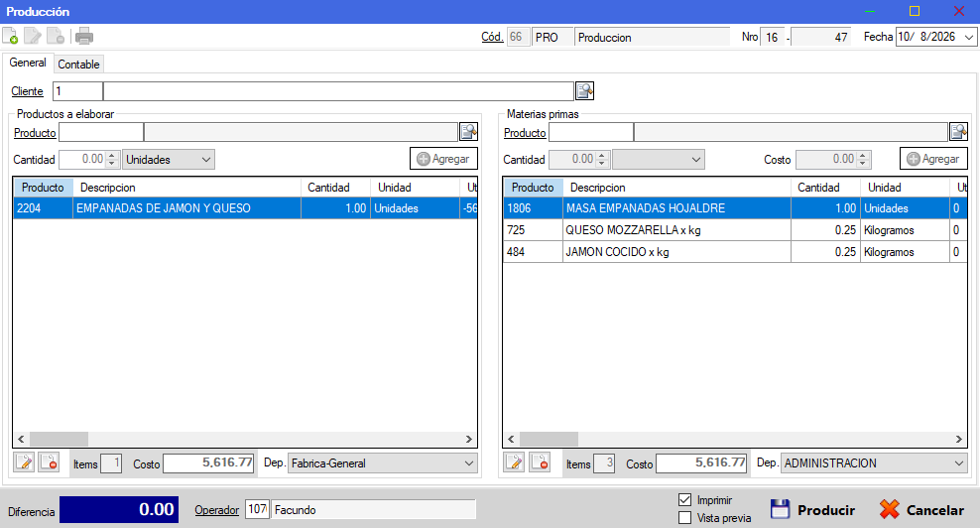This screenshot has height=528, width=980.
Task: Click the delete document toolbar icon
Action: click(56, 37)
